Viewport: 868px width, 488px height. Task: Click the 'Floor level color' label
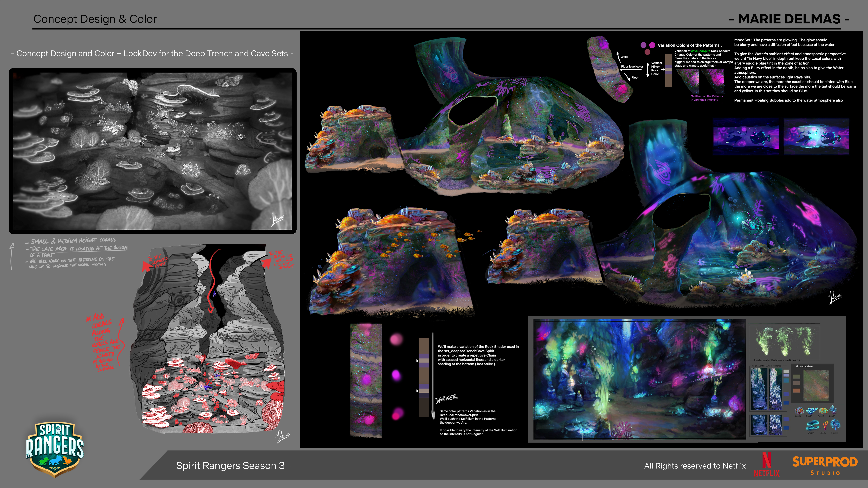(632, 67)
